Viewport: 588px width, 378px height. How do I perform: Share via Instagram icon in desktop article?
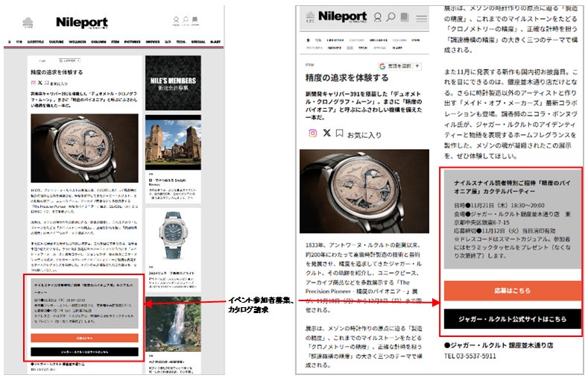pyautogui.click(x=33, y=83)
